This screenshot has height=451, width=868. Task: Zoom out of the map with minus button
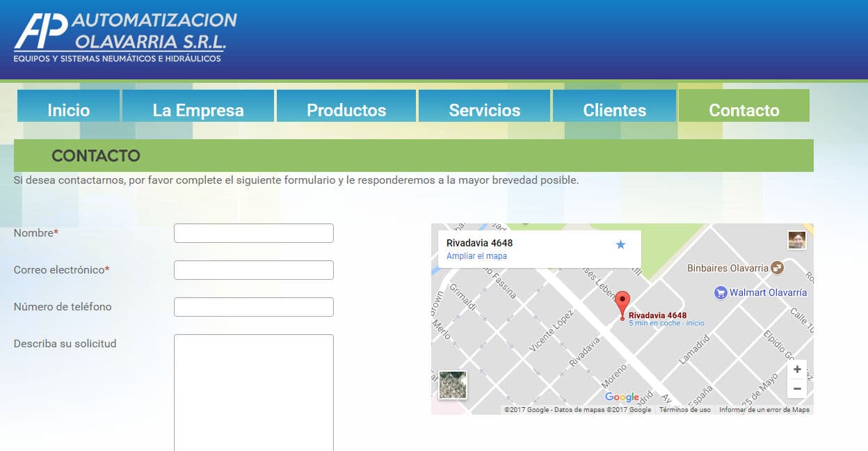point(797,388)
